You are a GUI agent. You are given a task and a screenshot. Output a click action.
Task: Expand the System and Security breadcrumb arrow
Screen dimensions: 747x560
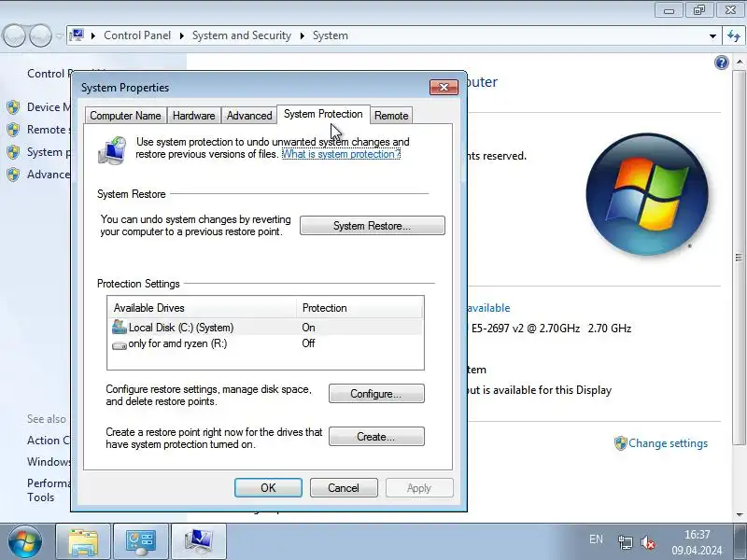click(x=302, y=35)
